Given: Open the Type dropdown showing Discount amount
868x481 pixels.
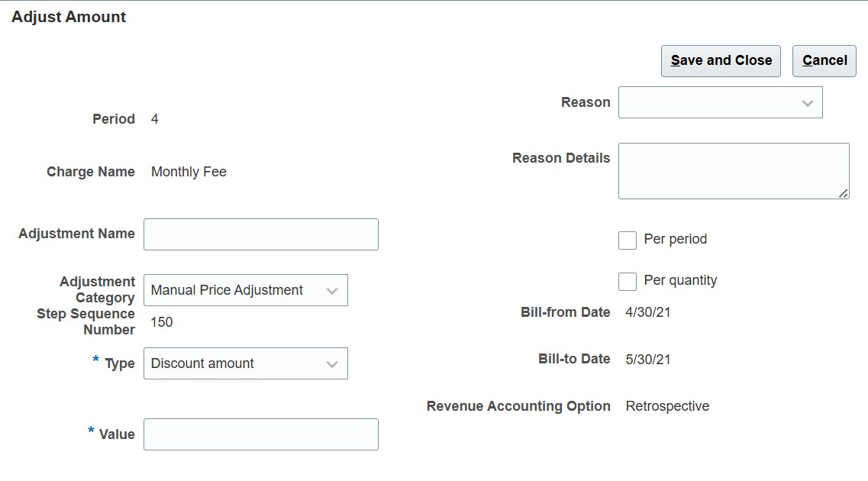Looking at the screenshot, I should coord(333,363).
